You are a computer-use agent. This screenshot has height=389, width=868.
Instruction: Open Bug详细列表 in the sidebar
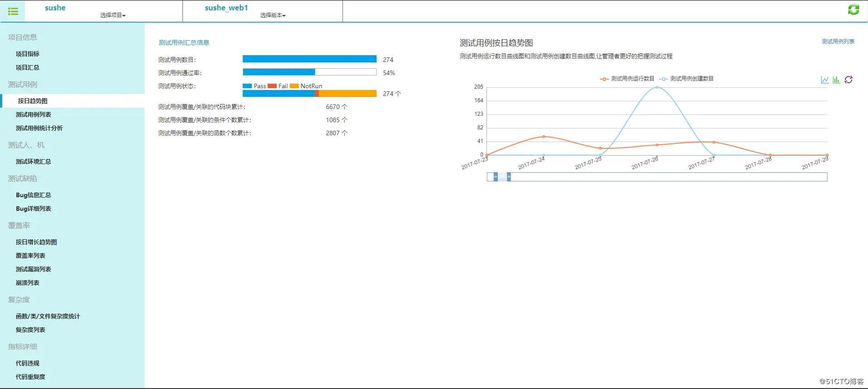[x=33, y=209]
